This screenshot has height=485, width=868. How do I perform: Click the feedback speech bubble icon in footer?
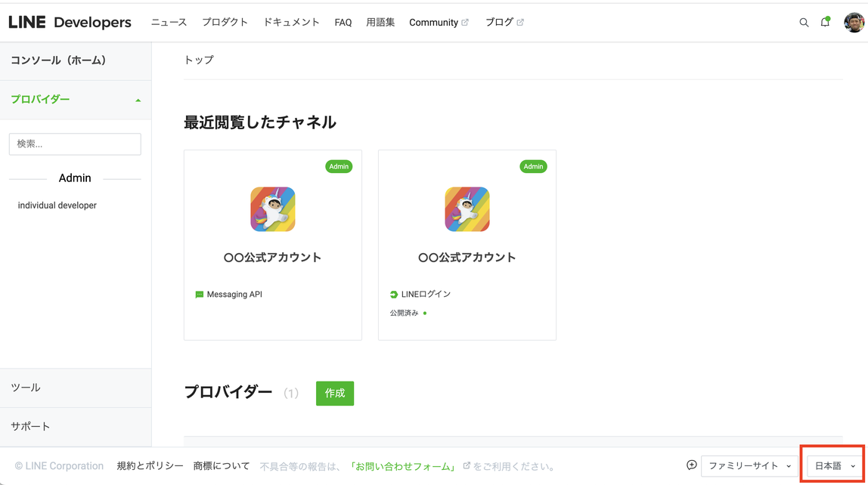[691, 465]
